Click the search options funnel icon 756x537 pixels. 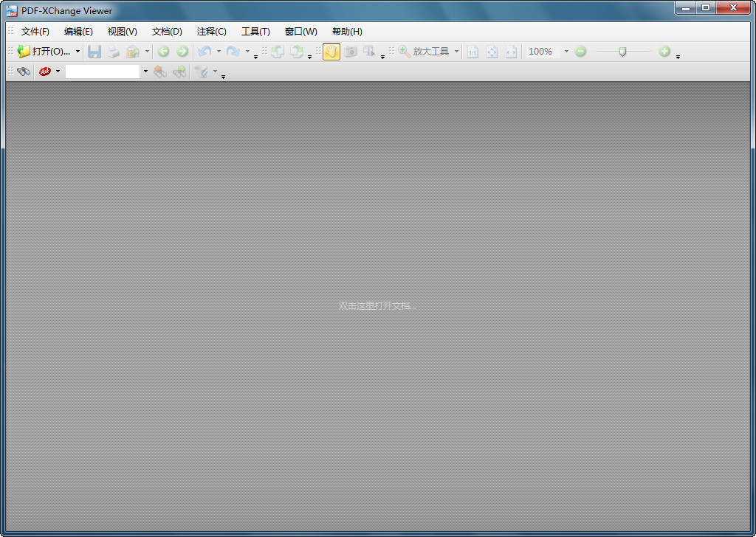[201, 72]
